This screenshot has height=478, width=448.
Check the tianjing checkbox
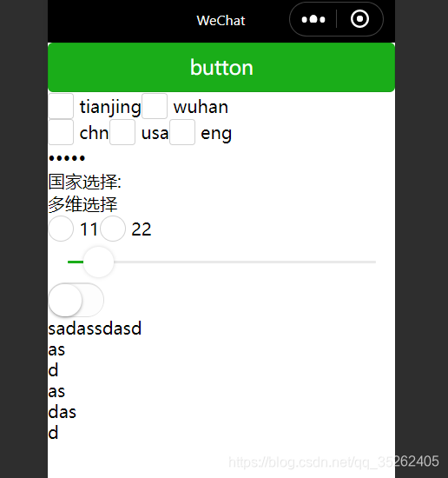61,106
